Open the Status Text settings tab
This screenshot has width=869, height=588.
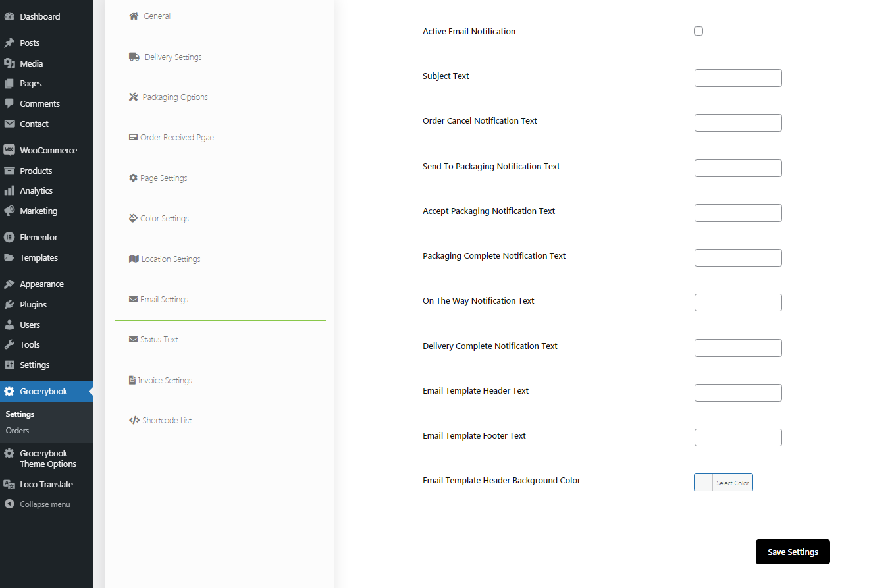[x=159, y=340]
